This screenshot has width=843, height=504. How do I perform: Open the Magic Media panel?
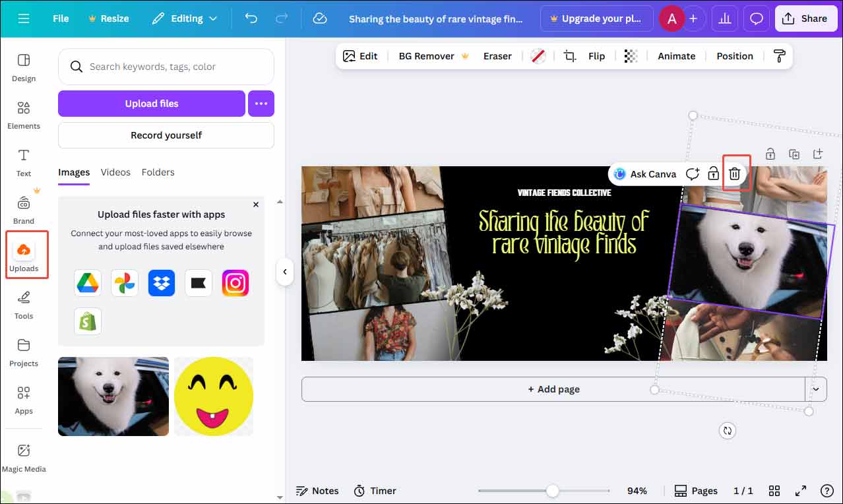click(x=24, y=457)
